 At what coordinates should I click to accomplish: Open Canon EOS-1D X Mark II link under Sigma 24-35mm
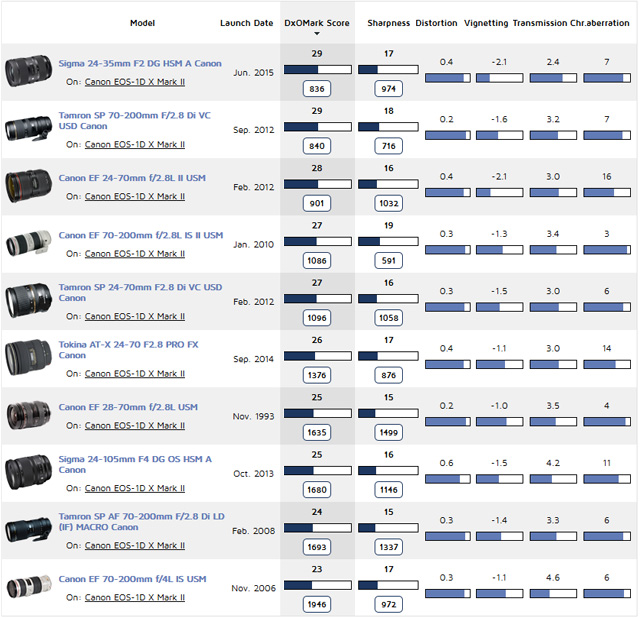(x=135, y=82)
